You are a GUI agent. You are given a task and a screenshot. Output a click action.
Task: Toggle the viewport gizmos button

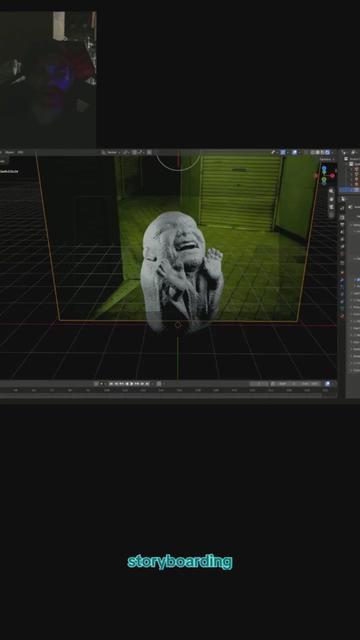[x=283, y=152]
